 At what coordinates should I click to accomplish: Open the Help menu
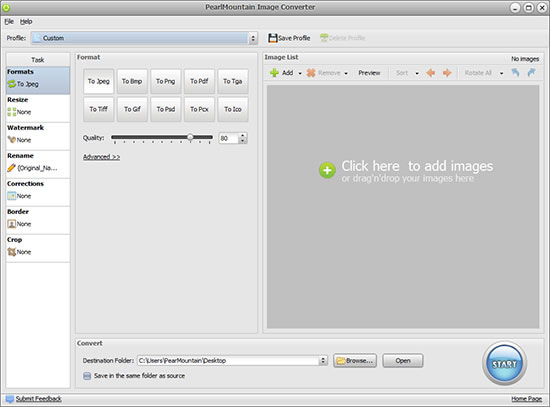point(26,21)
